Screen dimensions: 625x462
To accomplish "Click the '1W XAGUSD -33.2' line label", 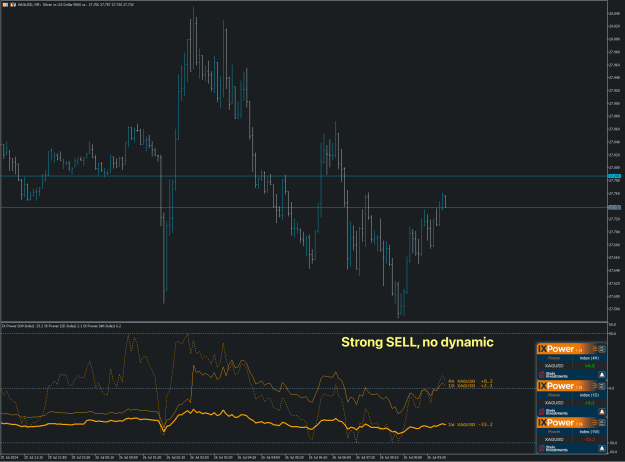I will point(470,425).
